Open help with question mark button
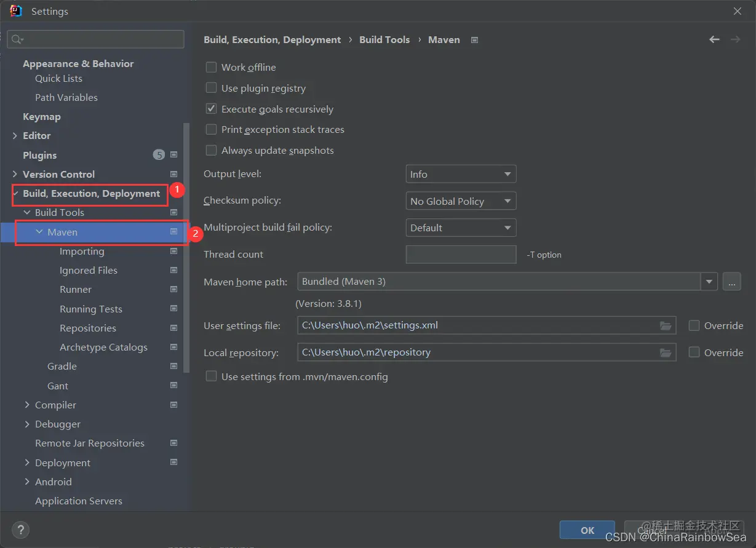This screenshot has height=548, width=756. point(20,530)
